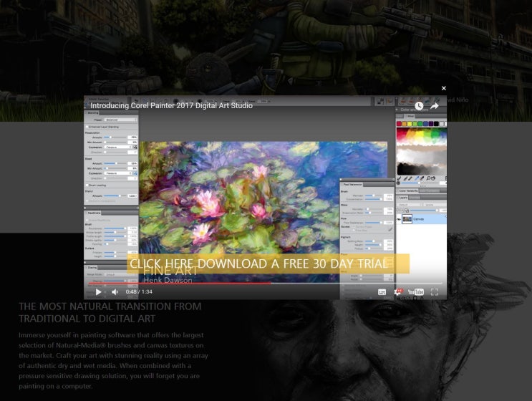Open the video settings gear menu
The image size is (532, 401).
[398, 291]
